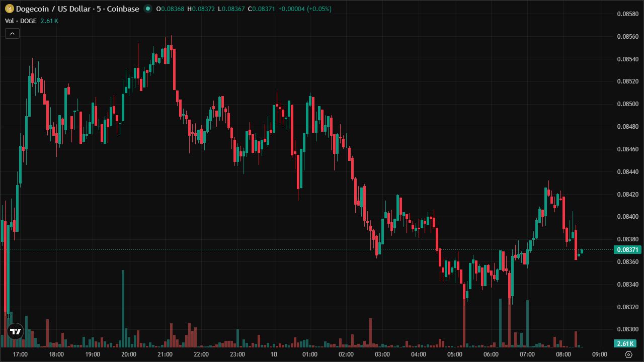Click the date label 10 on the time axis
The image size is (644, 362).
[274, 354]
